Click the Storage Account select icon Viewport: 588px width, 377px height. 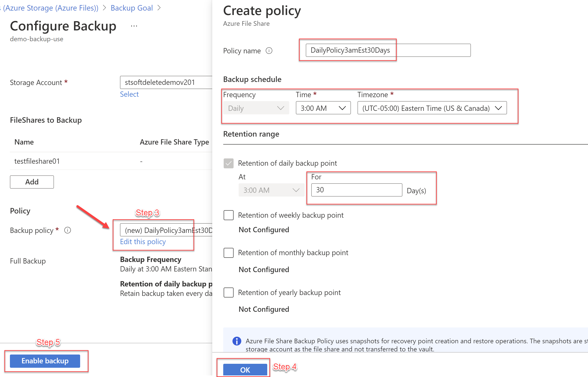click(x=129, y=93)
